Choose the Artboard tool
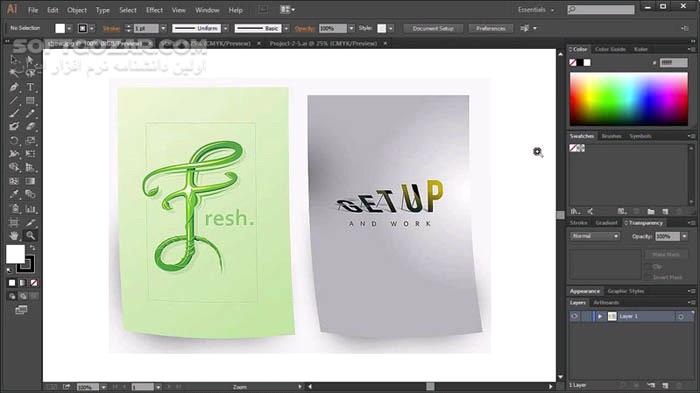The width and height of the screenshot is (700, 393). tap(14, 222)
